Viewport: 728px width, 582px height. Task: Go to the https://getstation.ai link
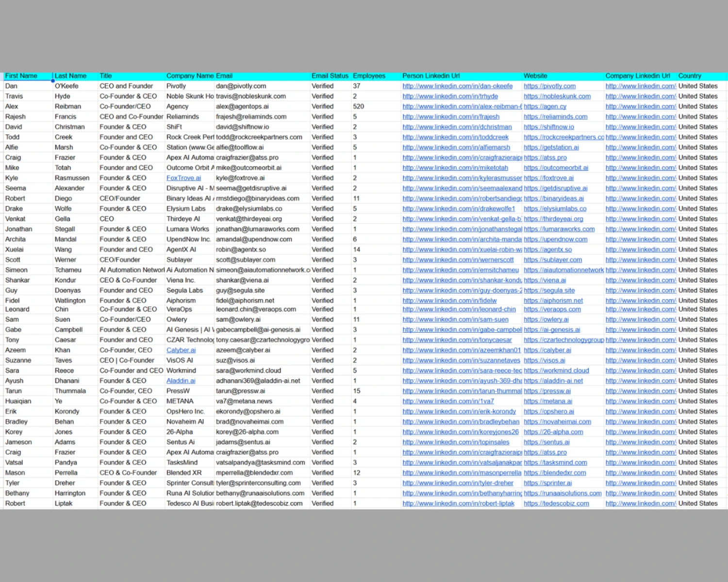point(551,147)
